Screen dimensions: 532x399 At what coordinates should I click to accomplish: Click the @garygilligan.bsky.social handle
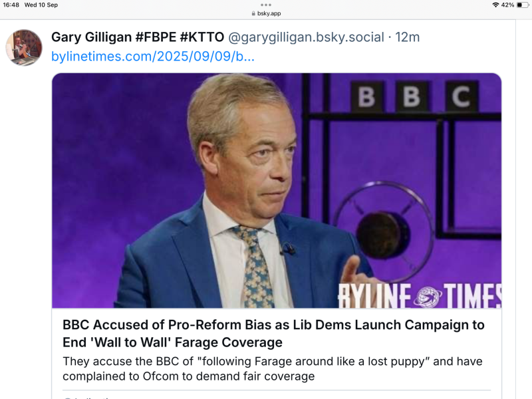tap(307, 37)
